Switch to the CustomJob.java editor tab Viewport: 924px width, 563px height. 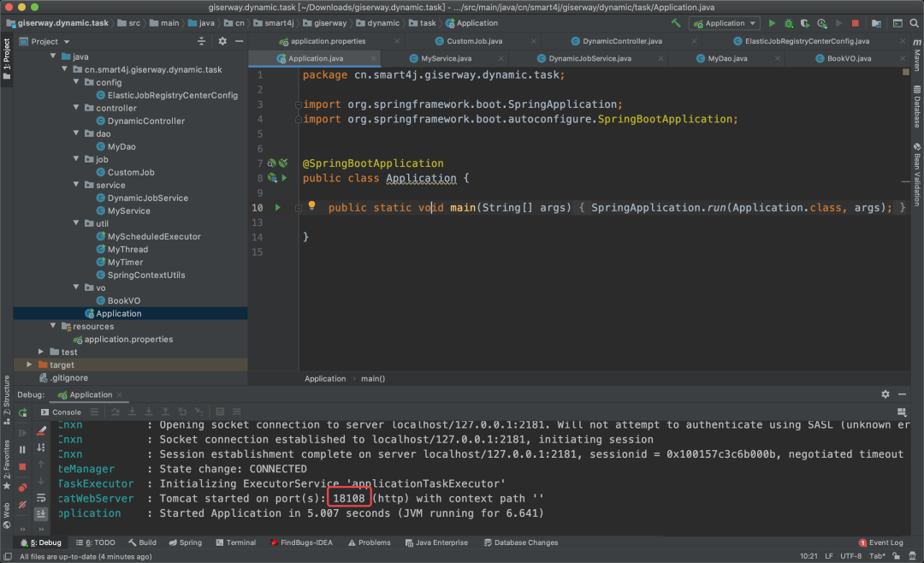[474, 41]
